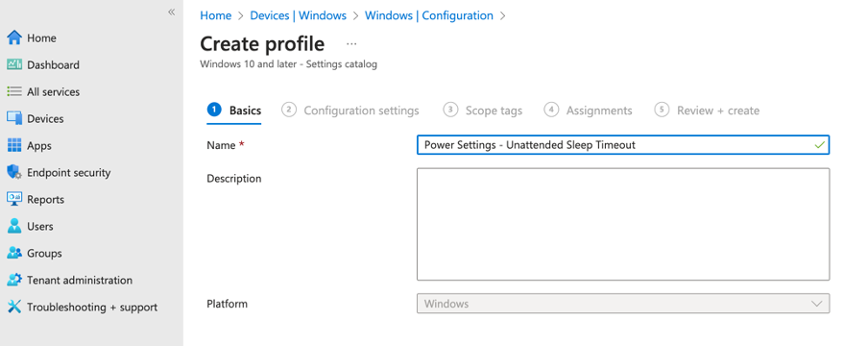
Task: Click the Dashboard chart icon
Action: click(14, 64)
